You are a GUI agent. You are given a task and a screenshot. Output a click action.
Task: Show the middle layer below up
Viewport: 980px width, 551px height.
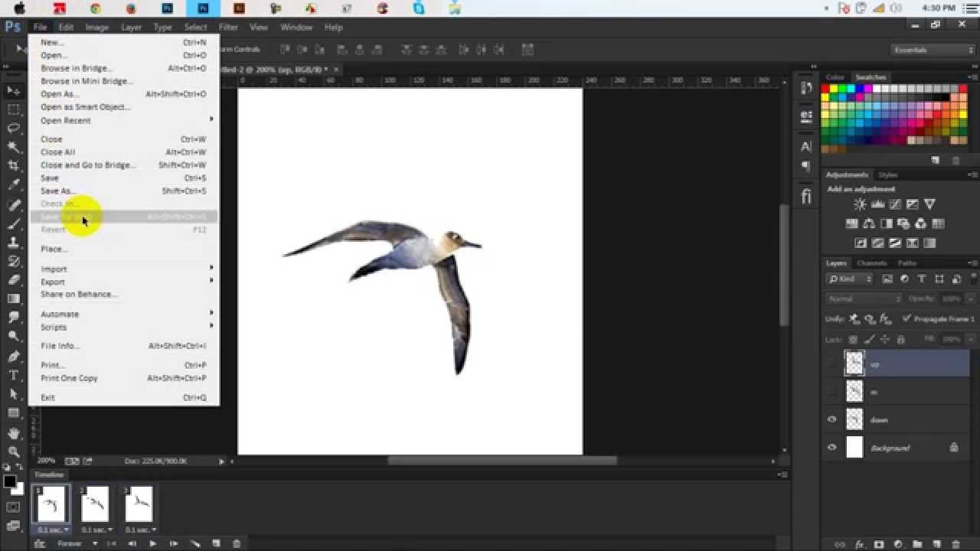832,392
